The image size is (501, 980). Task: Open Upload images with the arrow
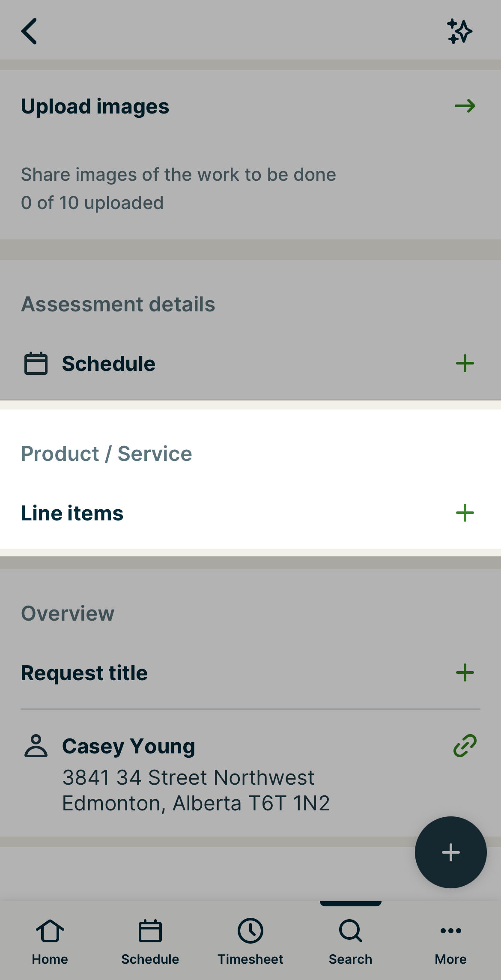464,105
